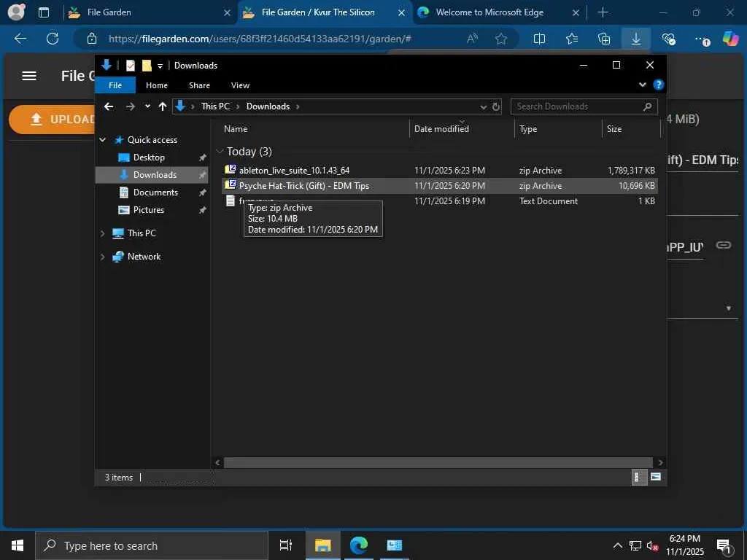Select Psyche Hat-Trick (Gift) - EDM Tips file
The width and height of the screenshot is (747, 560).
[439, 186]
